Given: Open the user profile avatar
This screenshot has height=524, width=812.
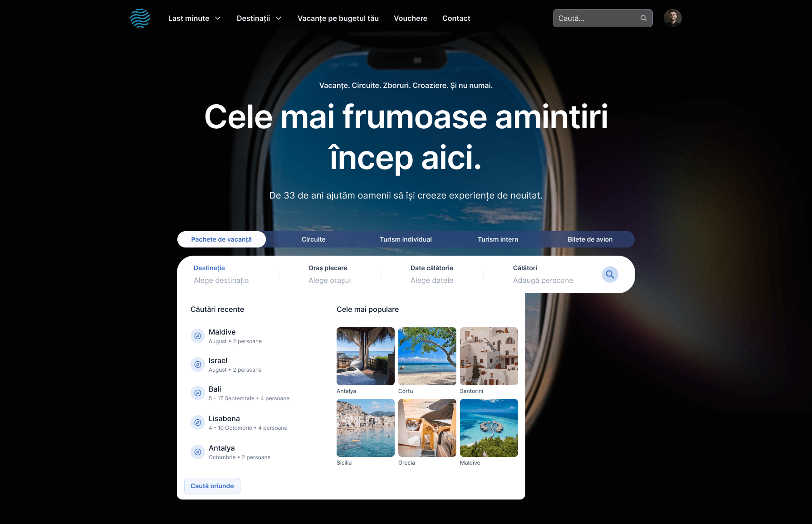Looking at the screenshot, I should 672,18.
